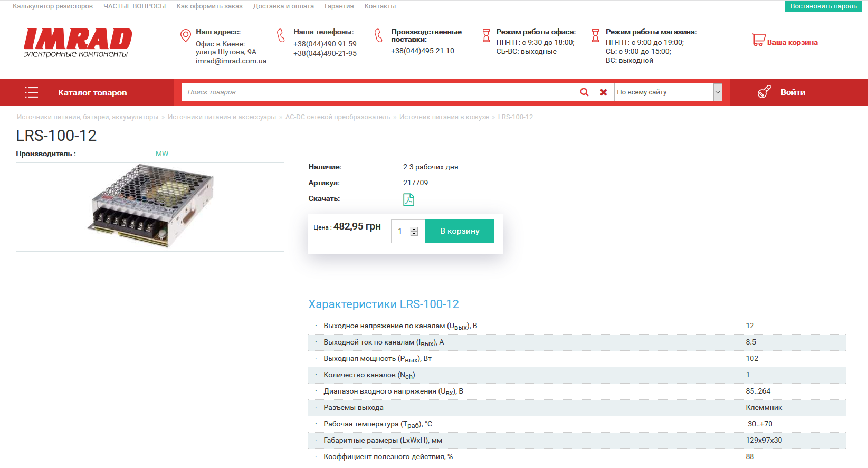The width and height of the screenshot is (868, 468).
Task: Click the Разъемы выхода row label
Action: tap(354, 407)
